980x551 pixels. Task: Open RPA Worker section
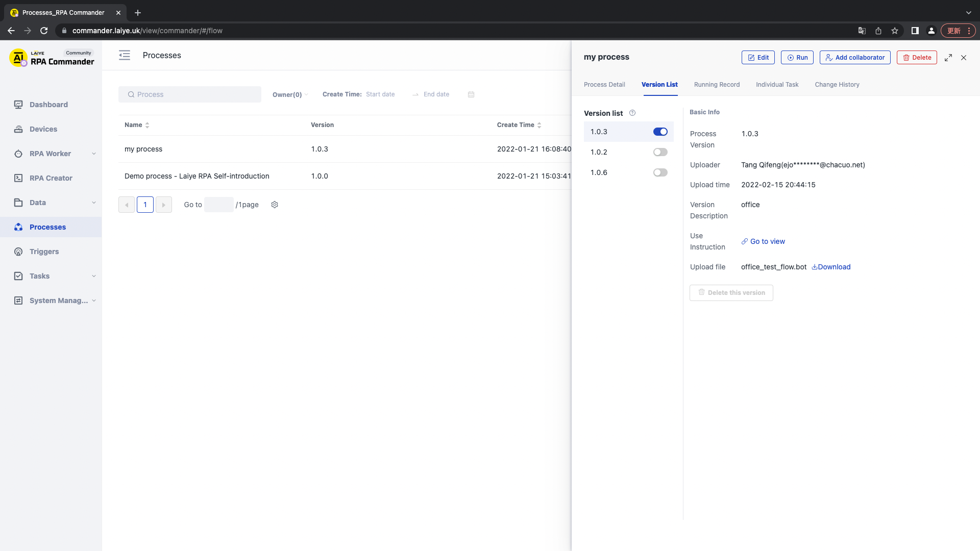[x=51, y=154]
